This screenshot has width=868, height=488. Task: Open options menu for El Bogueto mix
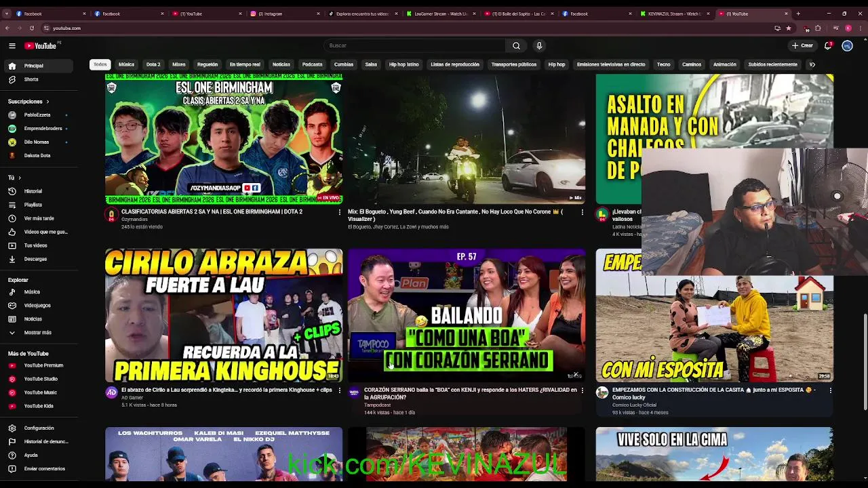point(582,212)
